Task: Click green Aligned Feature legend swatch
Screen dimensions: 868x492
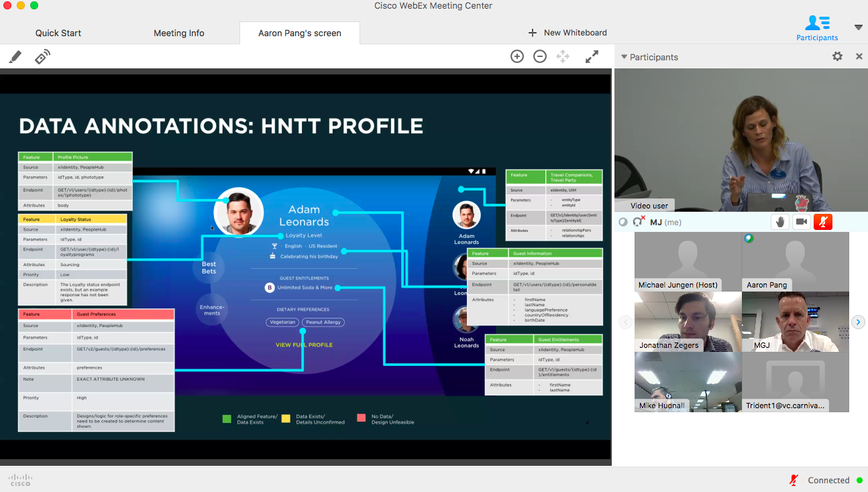Action: point(227,419)
